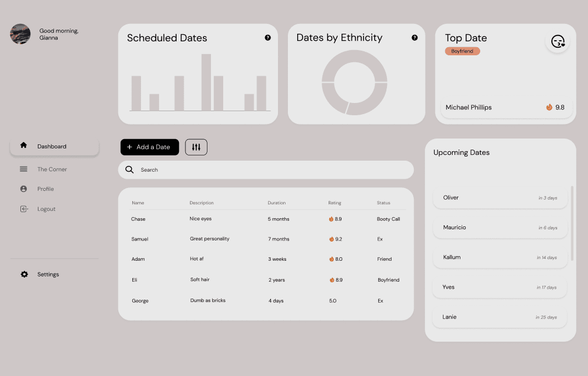Click the gear icon next to Settings
Viewport: 588px width, 376px height.
(x=24, y=274)
